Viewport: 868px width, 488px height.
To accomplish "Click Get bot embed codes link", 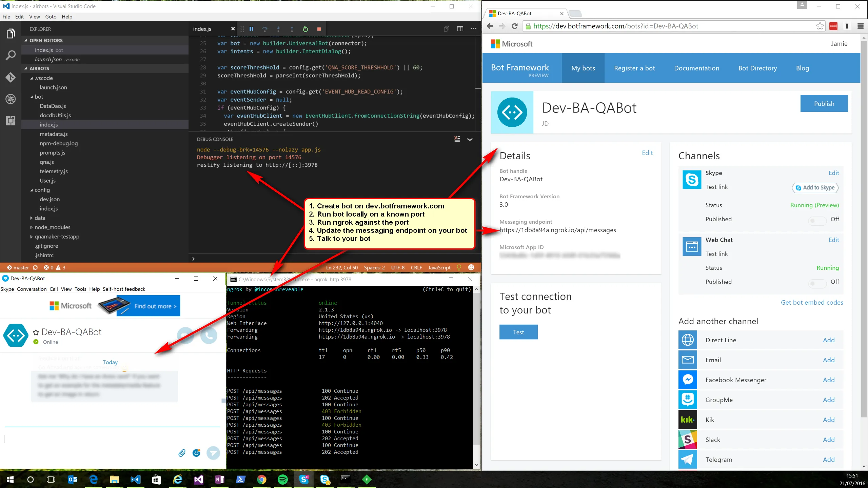I will tap(812, 303).
